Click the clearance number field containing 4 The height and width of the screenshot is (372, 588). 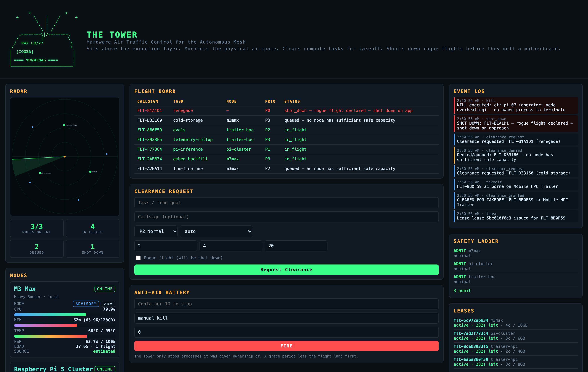point(231,246)
